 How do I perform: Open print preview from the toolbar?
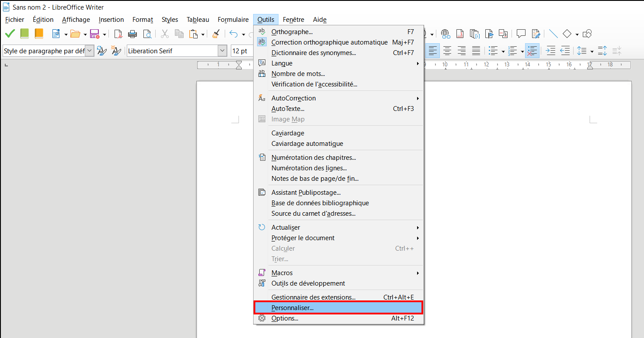(x=147, y=34)
